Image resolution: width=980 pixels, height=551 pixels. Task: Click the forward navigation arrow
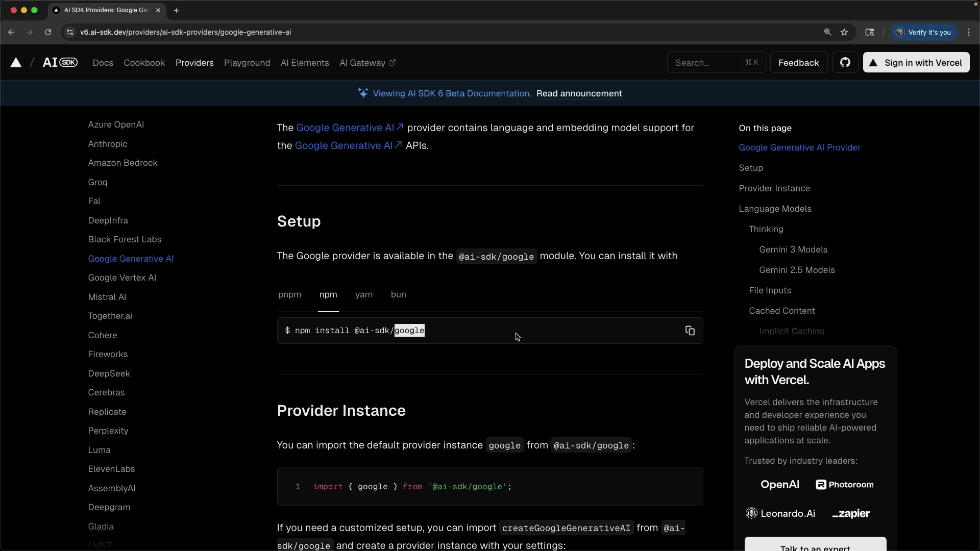pos(30,32)
